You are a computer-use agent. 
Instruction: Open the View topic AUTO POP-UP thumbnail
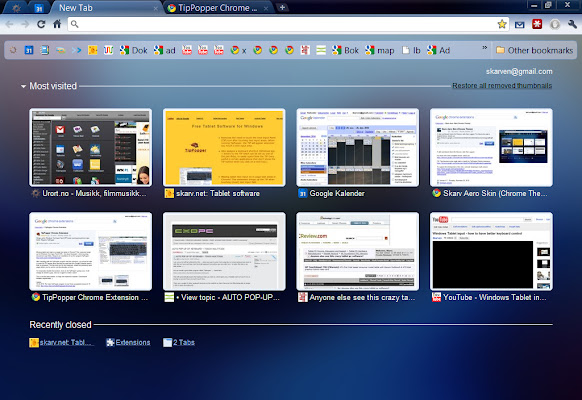point(224,251)
